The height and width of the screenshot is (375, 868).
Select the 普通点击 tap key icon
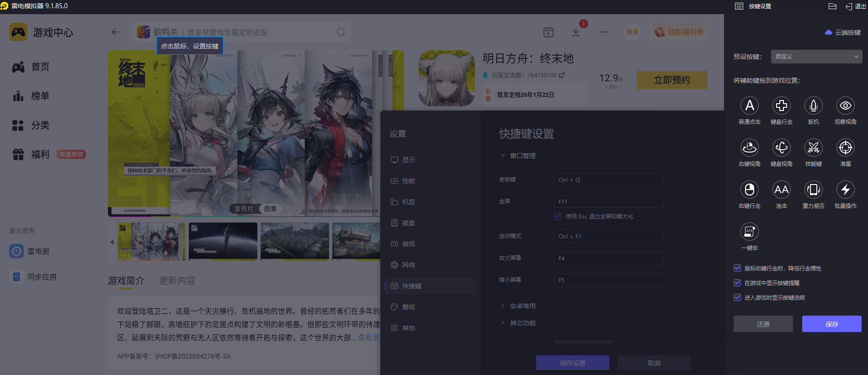click(x=750, y=106)
